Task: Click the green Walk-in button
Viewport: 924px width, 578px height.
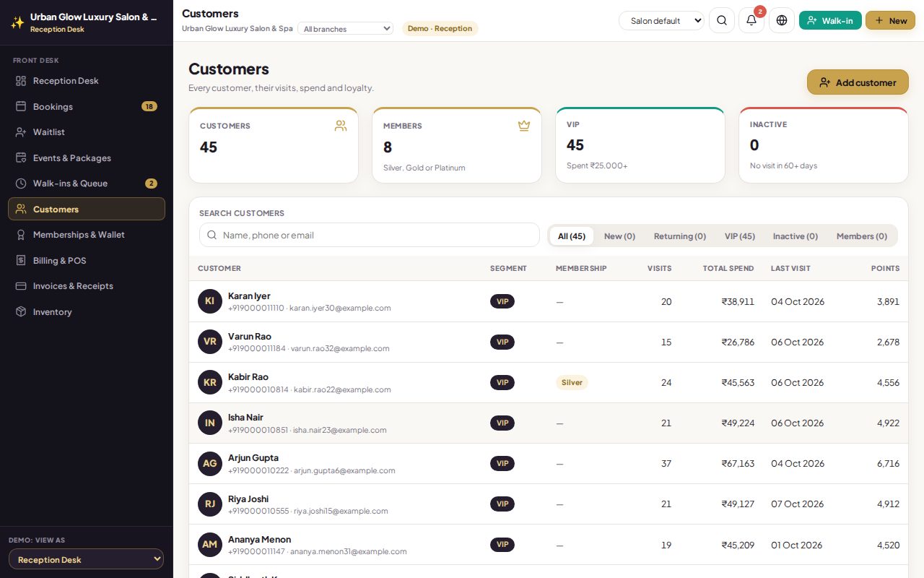Action: 830,20
